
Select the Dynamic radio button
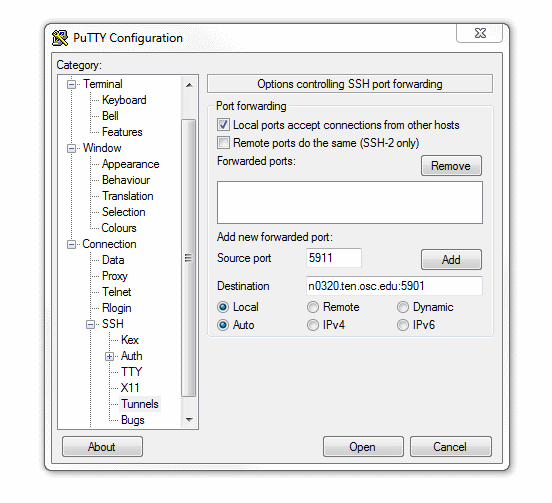point(403,307)
